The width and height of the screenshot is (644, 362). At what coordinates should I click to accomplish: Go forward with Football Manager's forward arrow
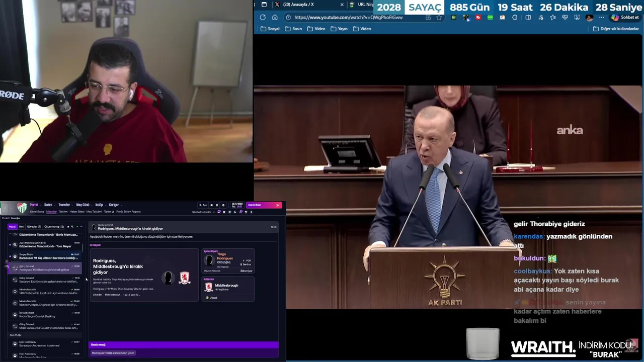11,208
